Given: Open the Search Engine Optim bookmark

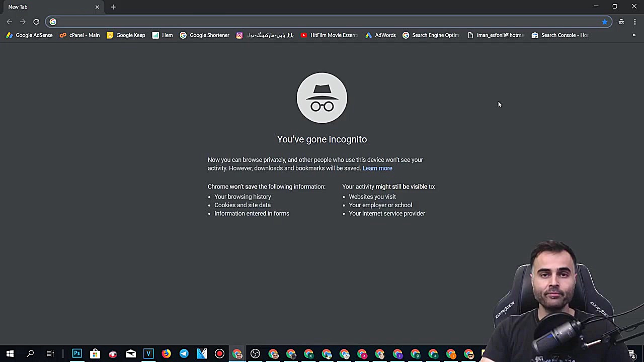Looking at the screenshot, I should (431, 35).
